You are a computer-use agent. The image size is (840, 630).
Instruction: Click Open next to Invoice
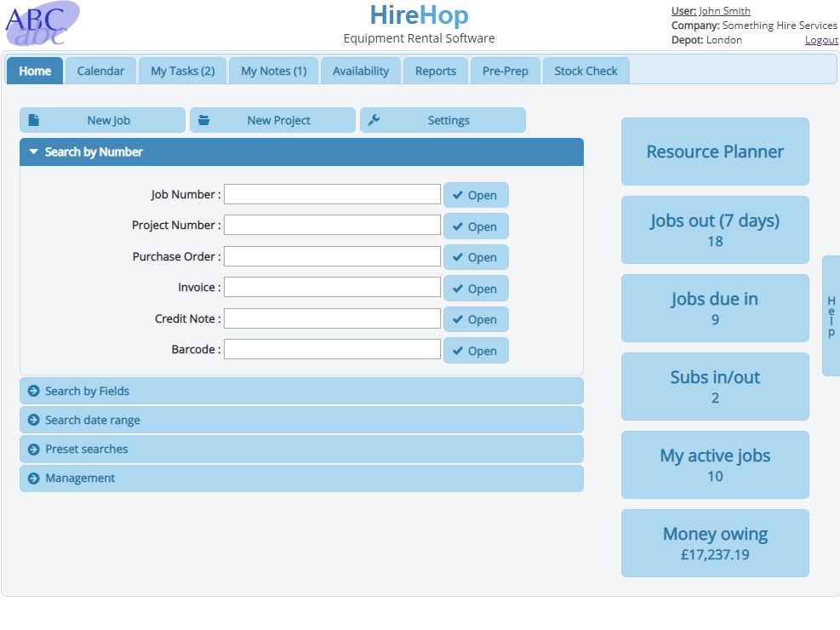click(x=476, y=289)
